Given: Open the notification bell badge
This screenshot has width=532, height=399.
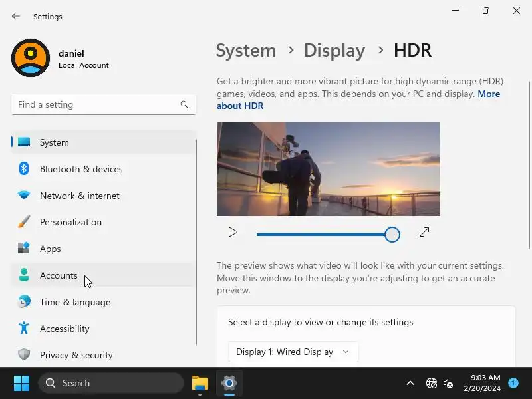Looking at the screenshot, I should click(x=513, y=383).
